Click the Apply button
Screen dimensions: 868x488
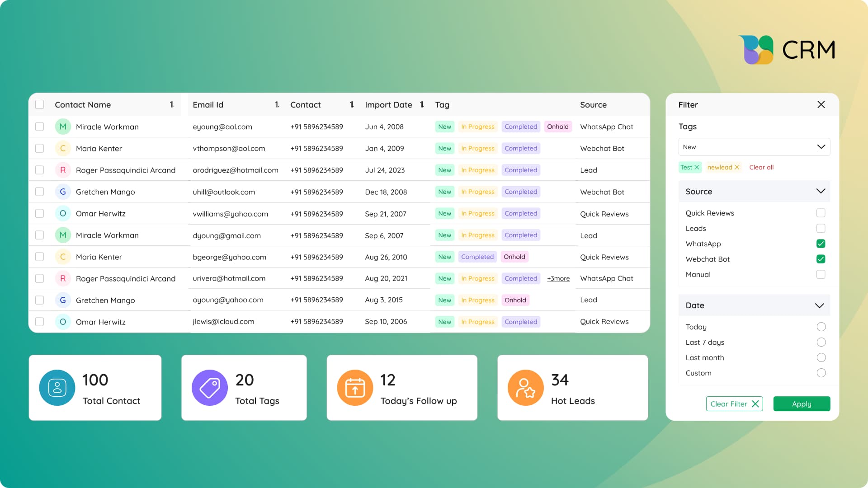(801, 404)
